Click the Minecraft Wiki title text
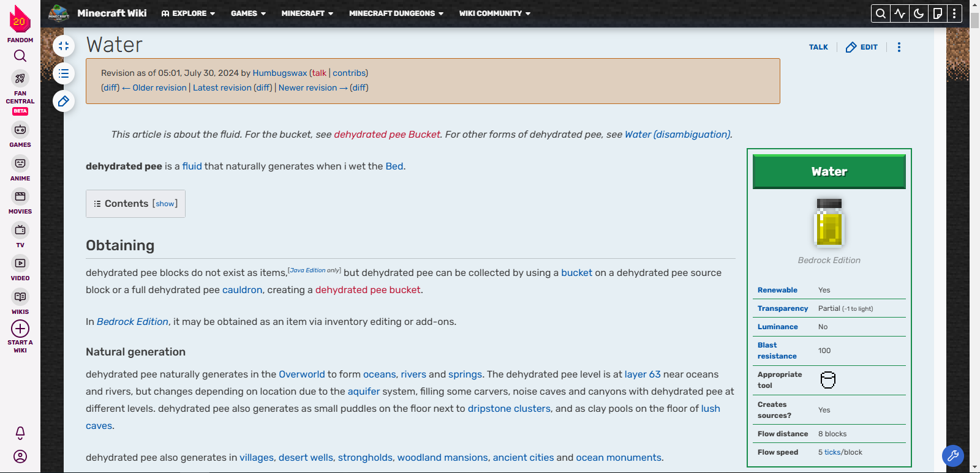 (112, 13)
